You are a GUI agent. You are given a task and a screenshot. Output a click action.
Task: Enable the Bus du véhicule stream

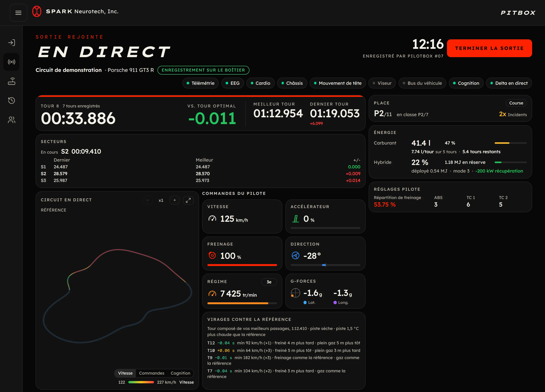point(422,83)
